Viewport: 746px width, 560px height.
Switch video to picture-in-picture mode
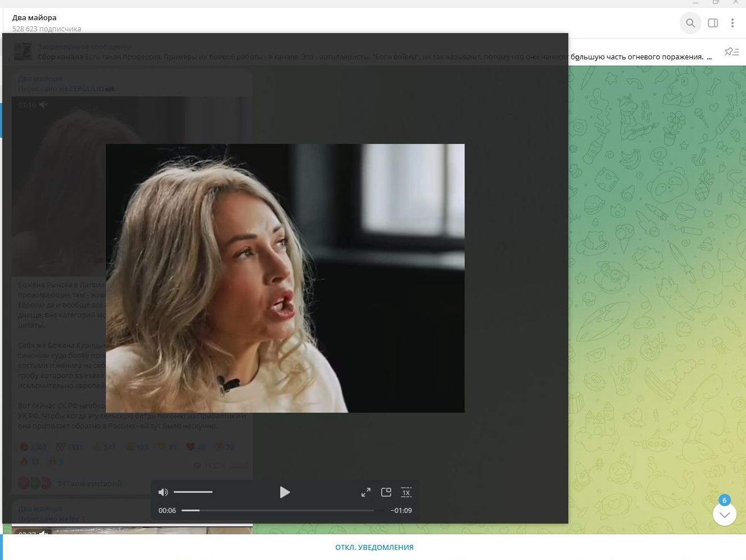pyautogui.click(x=386, y=492)
